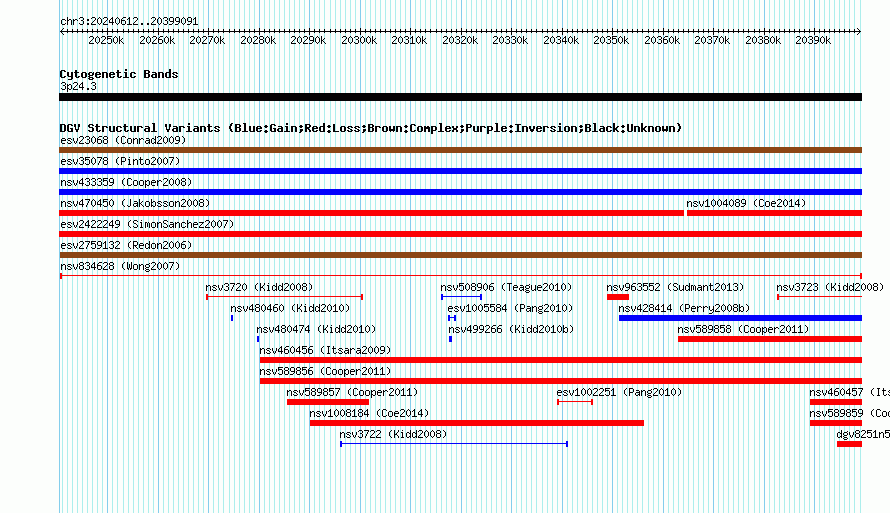The image size is (890, 513).
Task: Click the red esv2422249 loss bar
Action: pos(460,234)
